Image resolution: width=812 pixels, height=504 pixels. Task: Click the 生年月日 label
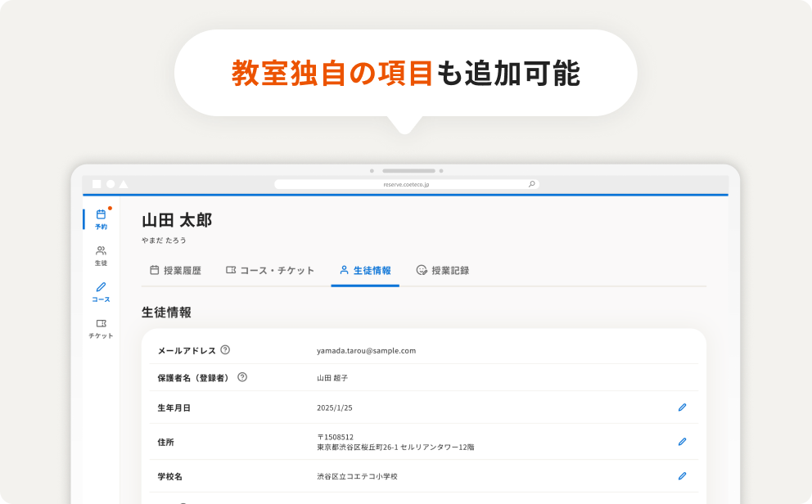(174, 407)
